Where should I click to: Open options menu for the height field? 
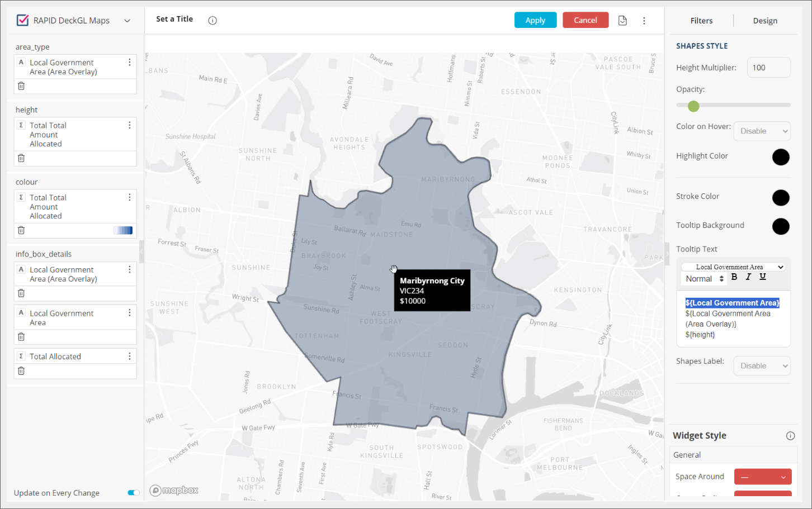[130, 125]
